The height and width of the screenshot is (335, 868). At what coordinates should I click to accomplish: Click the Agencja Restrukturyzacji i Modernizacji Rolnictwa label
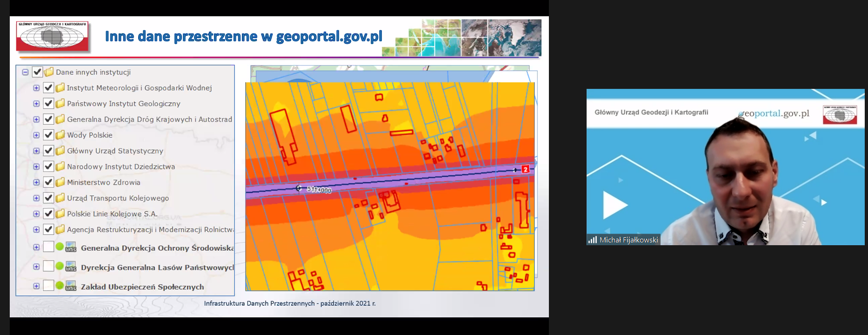point(150,229)
